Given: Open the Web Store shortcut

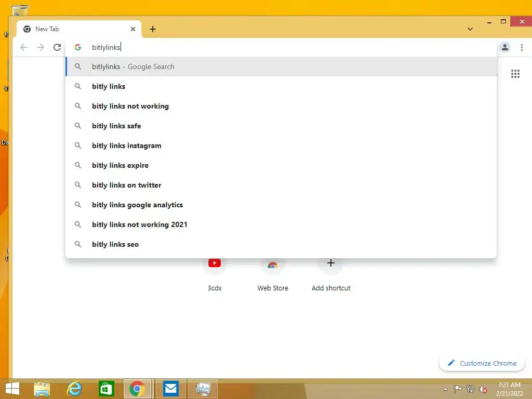Looking at the screenshot, I should 273,264.
